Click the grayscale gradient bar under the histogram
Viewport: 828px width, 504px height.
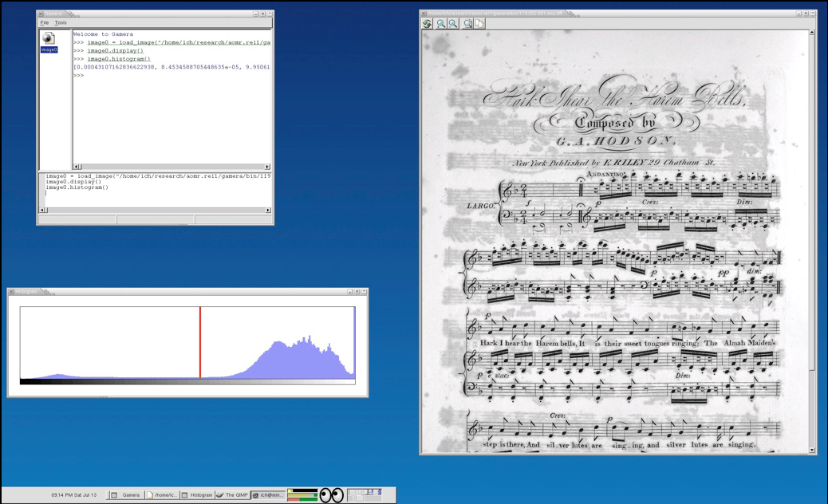[187, 381]
